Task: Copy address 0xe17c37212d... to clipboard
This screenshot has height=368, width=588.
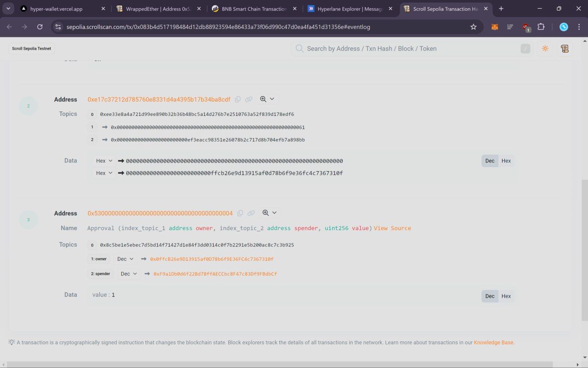Action: (237, 99)
